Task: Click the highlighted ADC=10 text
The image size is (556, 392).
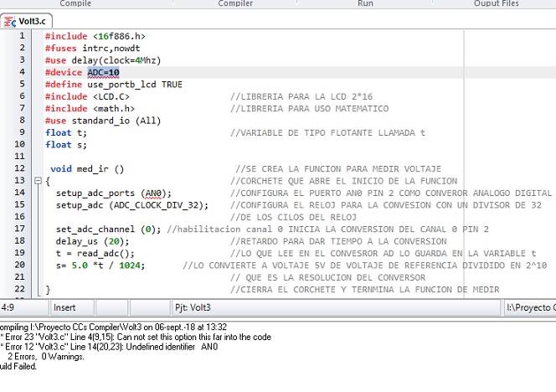Action: click(103, 72)
